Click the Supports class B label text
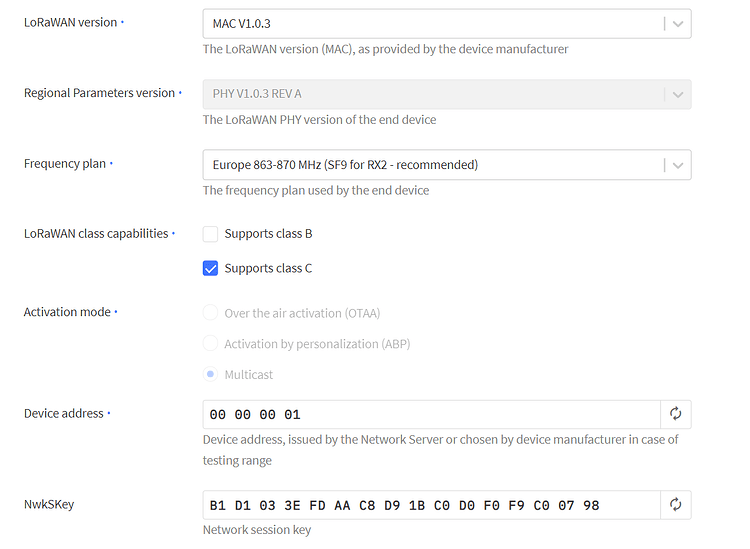 click(268, 234)
